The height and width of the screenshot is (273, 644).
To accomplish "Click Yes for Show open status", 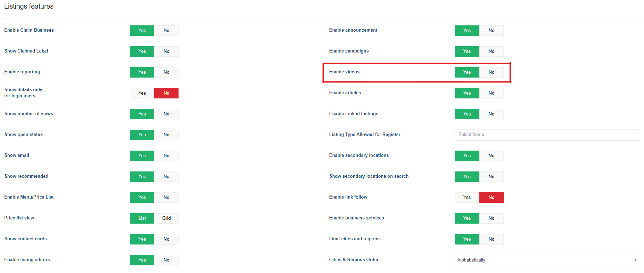I will pos(142,135).
